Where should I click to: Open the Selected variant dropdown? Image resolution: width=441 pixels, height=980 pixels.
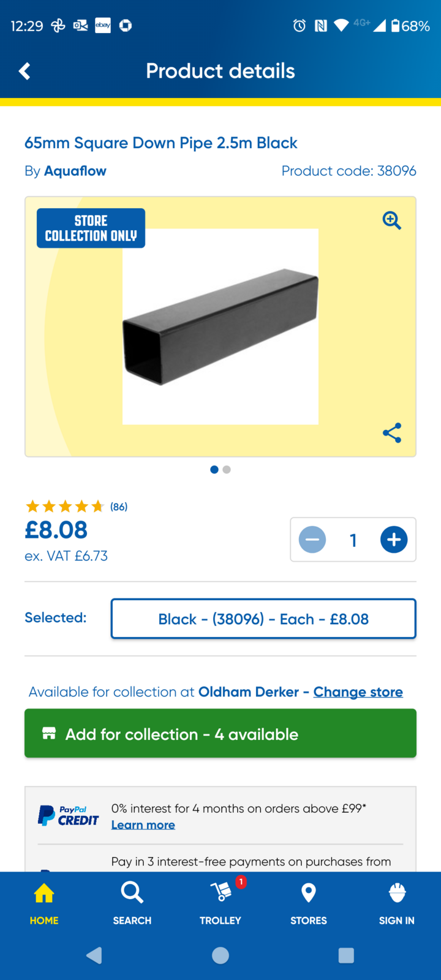coord(263,619)
